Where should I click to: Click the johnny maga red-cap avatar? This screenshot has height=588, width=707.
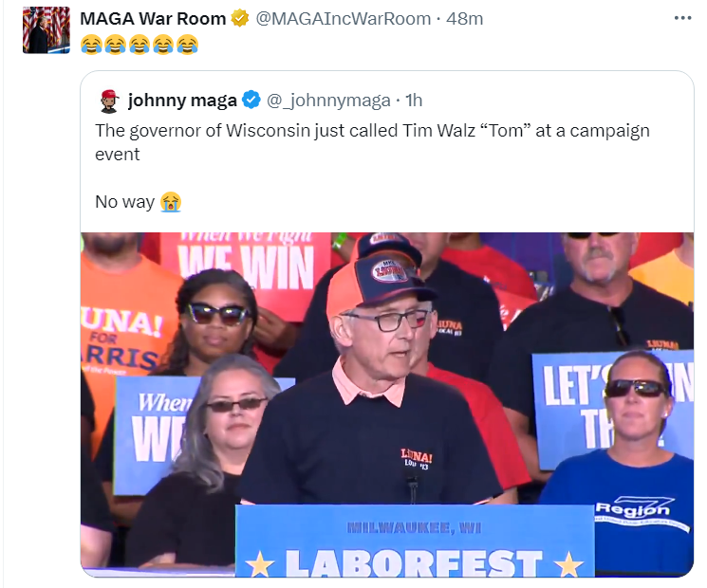[x=109, y=101]
